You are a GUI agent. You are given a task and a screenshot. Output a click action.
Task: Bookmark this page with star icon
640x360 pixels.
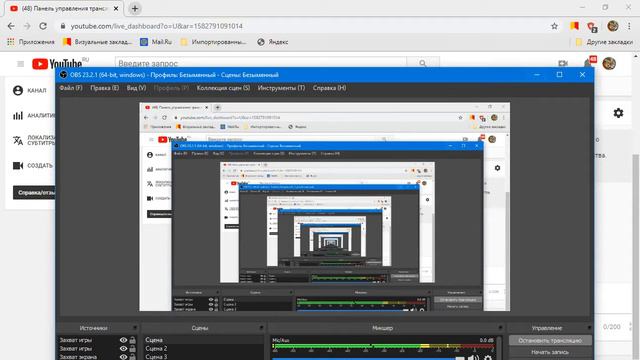click(554, 26)
